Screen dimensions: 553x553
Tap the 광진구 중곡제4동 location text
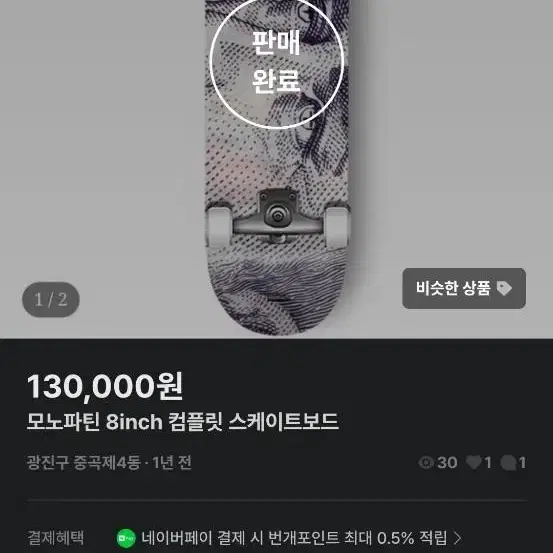[84, 462]
